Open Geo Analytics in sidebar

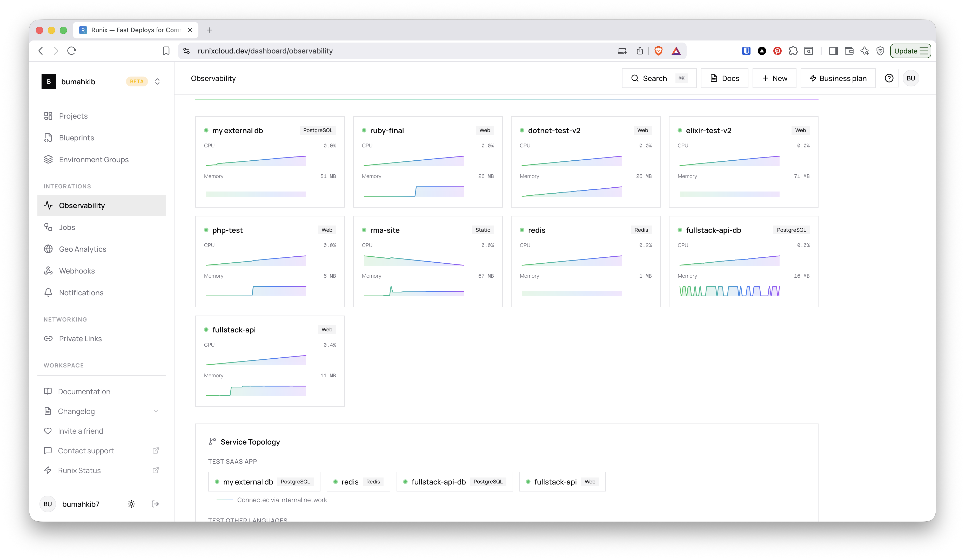pyautogui.click(x=82, y=249)
